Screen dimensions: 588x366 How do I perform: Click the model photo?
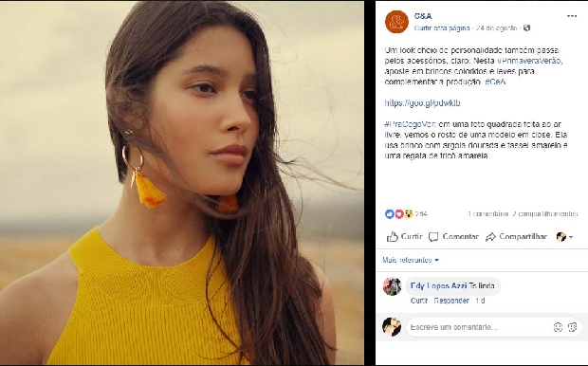point(182,183)
